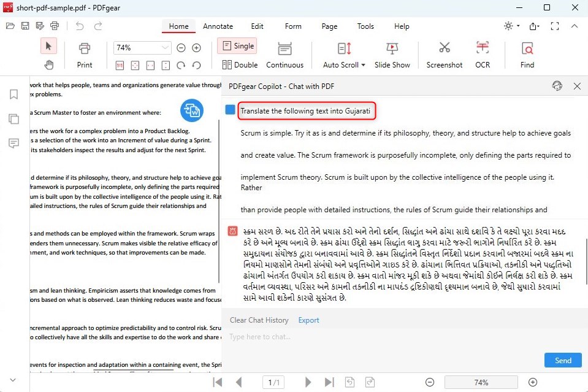Zoom in from the status bar
588x392 pixels.
533,382
